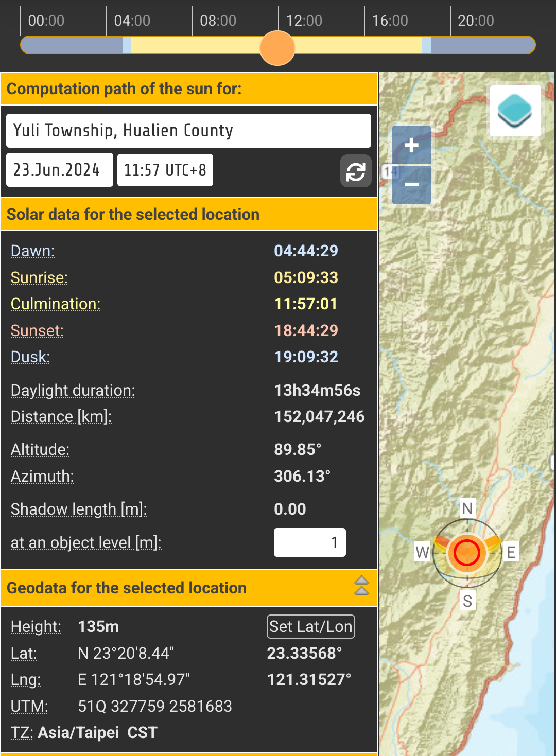Image resolution: width=556 pixels, height=756 pixels.
Task: Click the orange time slider handle
Action: point(277,48)
